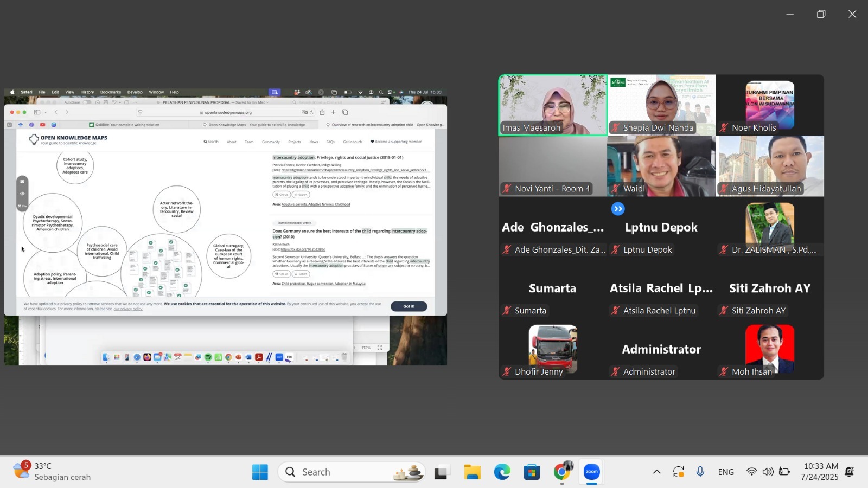868x488 pixels.
Task: Open File Explorer folder icon
Action: click(x=472, y=472)
